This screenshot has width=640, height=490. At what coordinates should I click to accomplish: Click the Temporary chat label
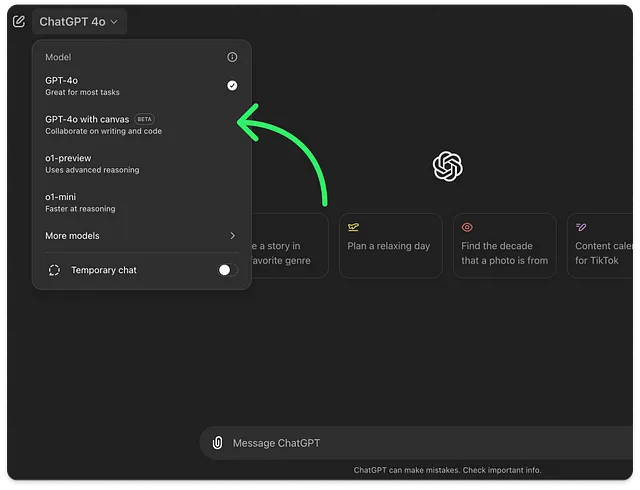point(104,270)
